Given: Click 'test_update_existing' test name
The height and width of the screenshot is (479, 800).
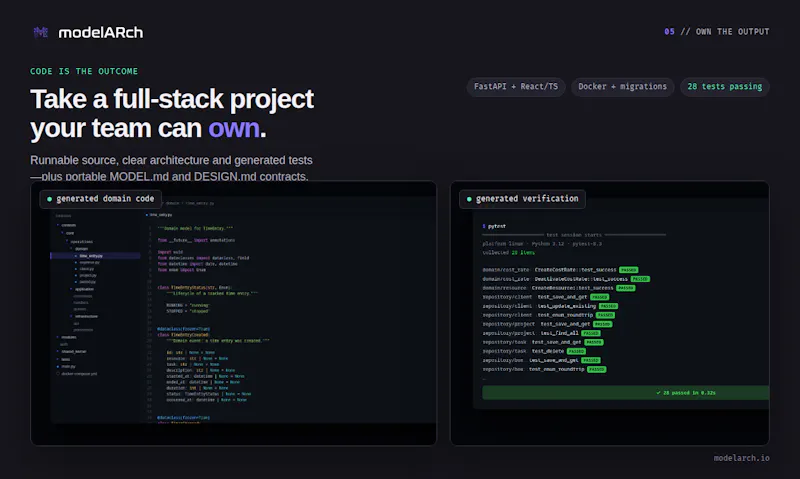Looking at the screenshot, I should click(566, 306).
